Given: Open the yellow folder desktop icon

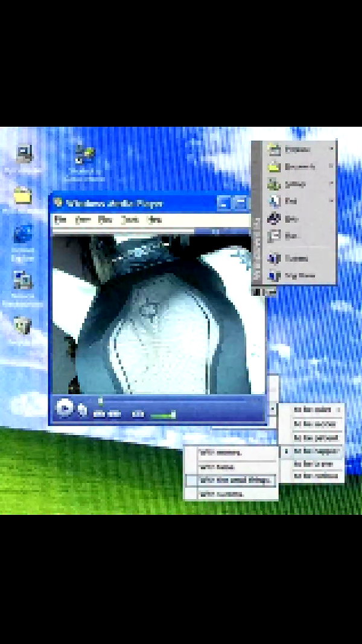Looking at the screenshot, I should [23, 196].
